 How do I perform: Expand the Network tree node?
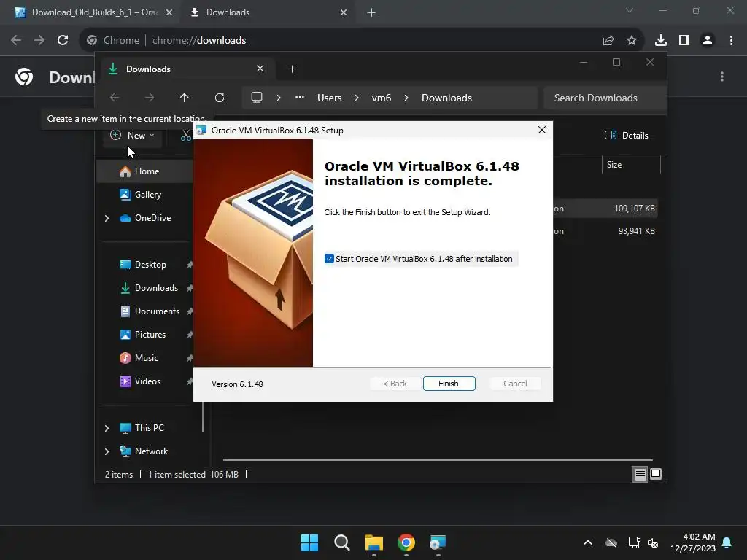point(107,451)
